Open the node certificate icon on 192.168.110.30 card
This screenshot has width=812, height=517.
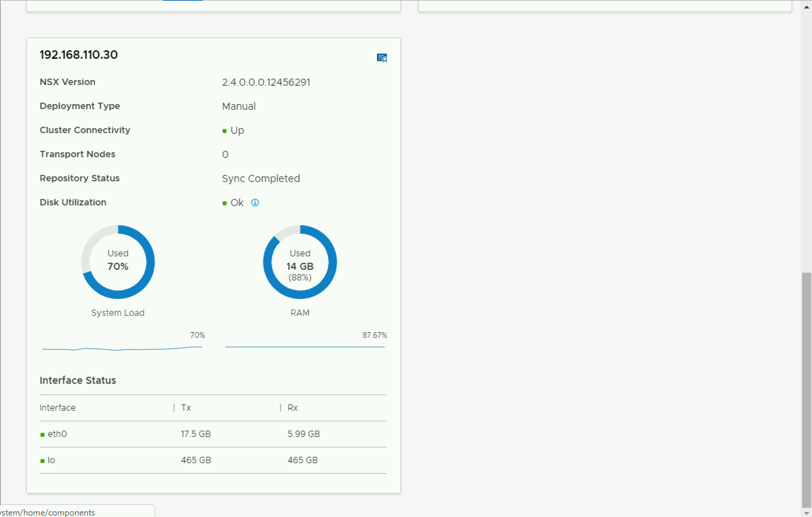pyautogui.click(x=382, y=58)
